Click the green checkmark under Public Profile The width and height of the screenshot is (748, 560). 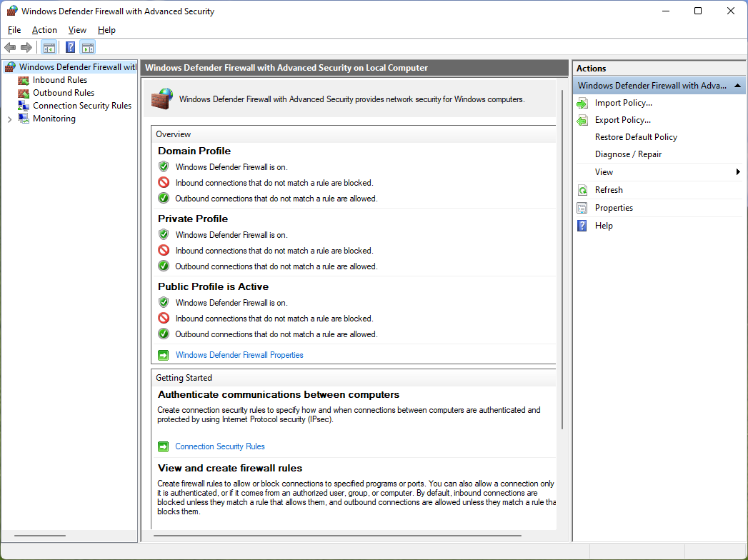(164, 334)
